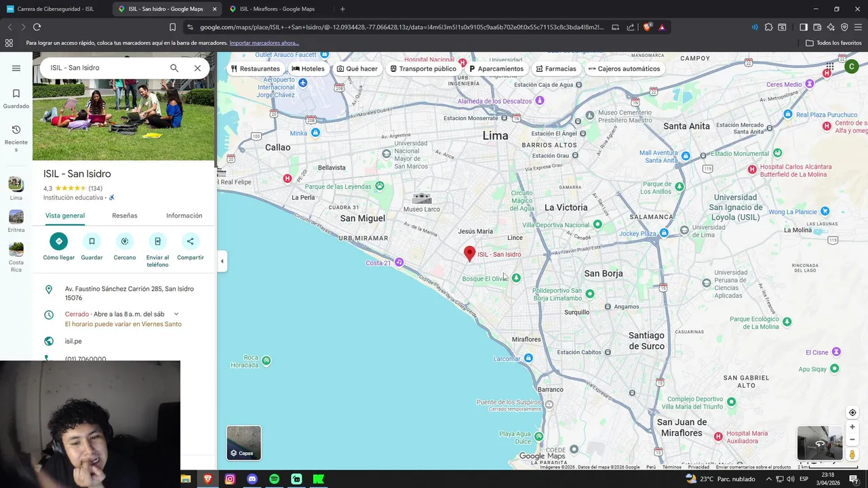This screenshot has width=868, height=488.
Task: Open Spotify from the taskbar
Action: tap(274, 479)
